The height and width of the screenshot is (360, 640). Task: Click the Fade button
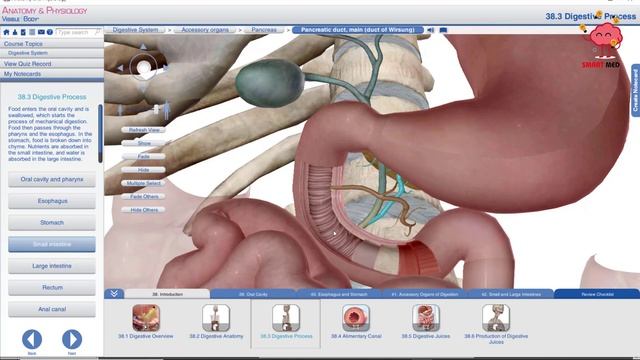tap(144, 156)
